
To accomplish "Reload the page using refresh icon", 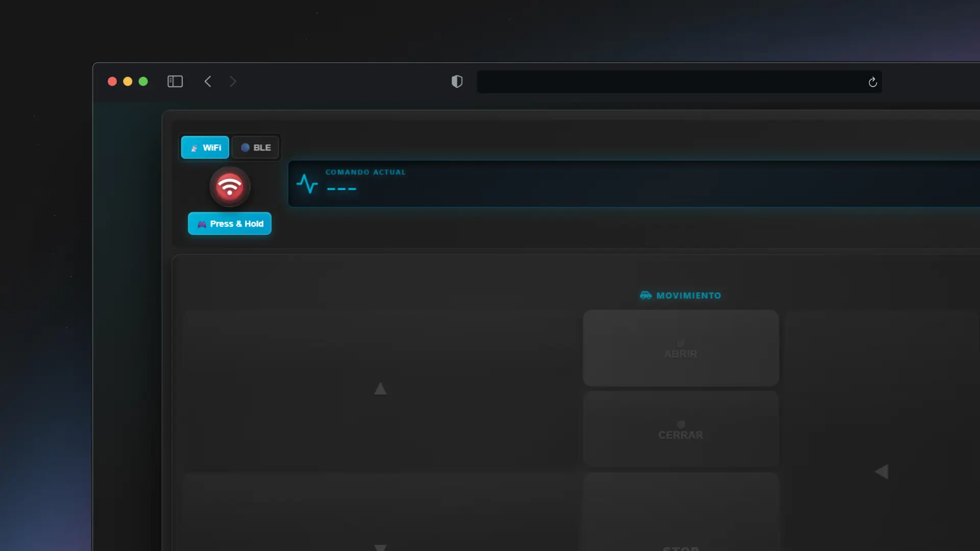I will [872, 82].
